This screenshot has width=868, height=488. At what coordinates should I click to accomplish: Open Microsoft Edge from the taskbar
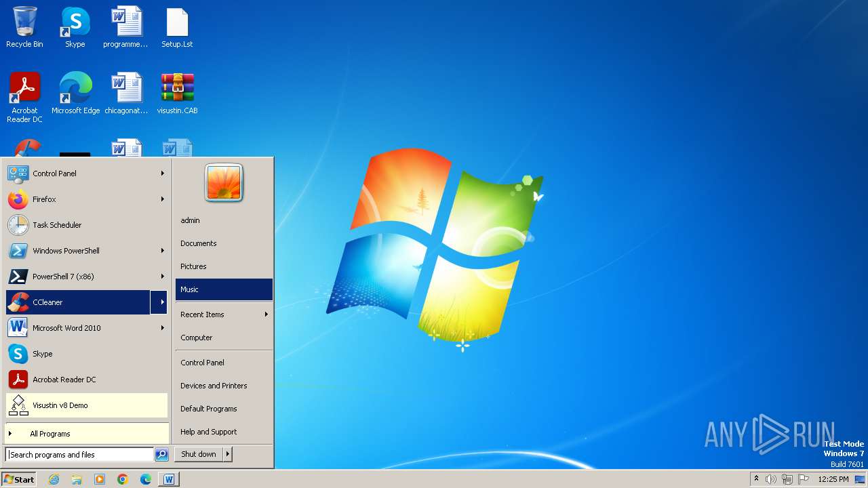146,479
